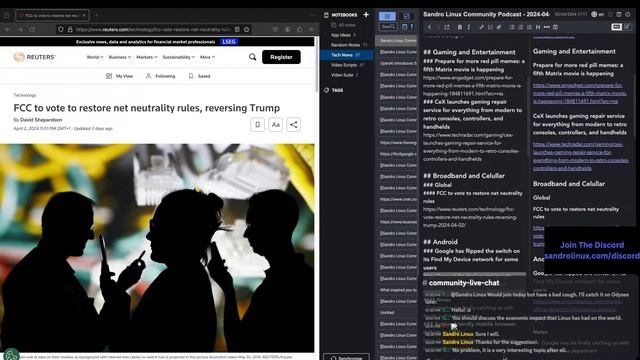Share the Reuters article via share icon
This screenshot has width=640, height=360.
tap(293, 124)
